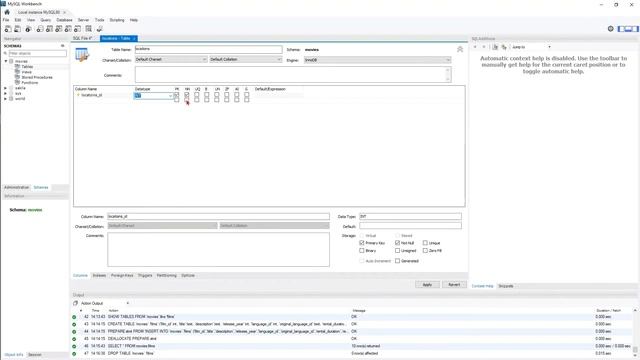Switch to the SQL File 4 tab
Image resolution: width=640 pixels, height=360 pixels.
click(82, 38)
